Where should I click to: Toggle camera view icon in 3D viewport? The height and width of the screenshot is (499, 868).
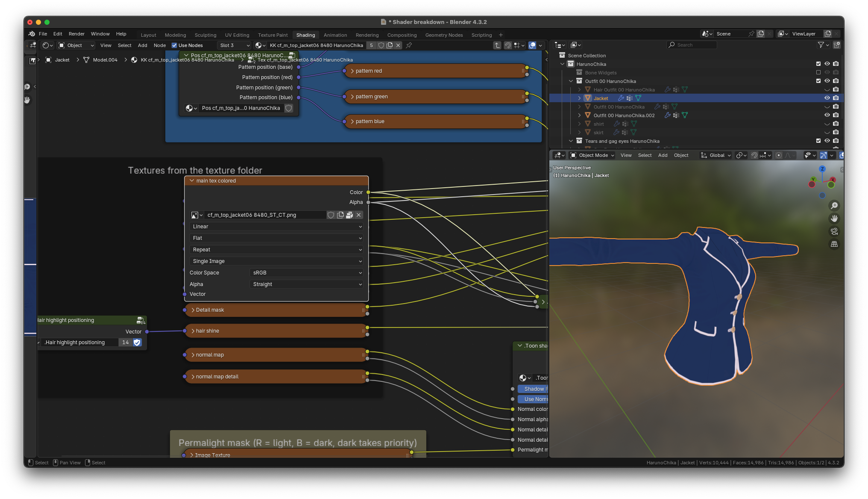(x=834, y=231)
